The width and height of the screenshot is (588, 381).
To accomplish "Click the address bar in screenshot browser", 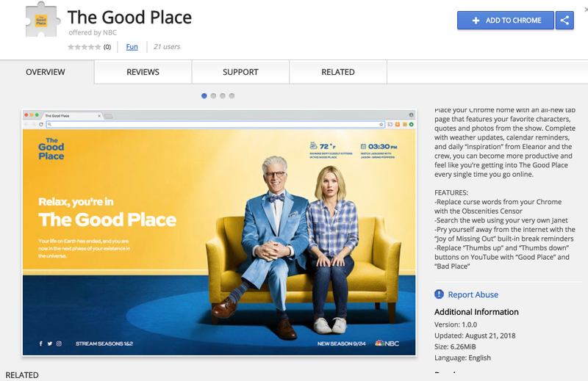I will coord(215,124).
